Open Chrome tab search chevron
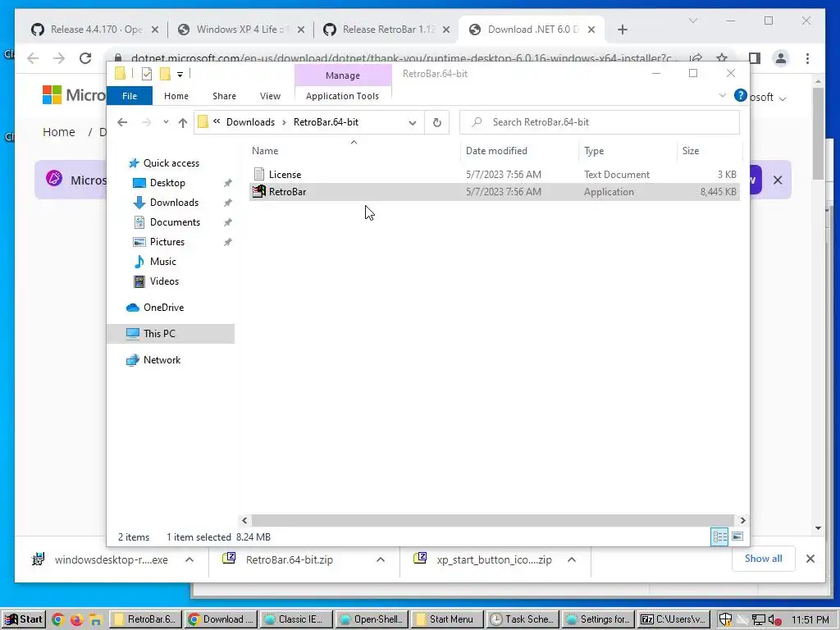This screenshot has width=840, height=630. (692, 21)
